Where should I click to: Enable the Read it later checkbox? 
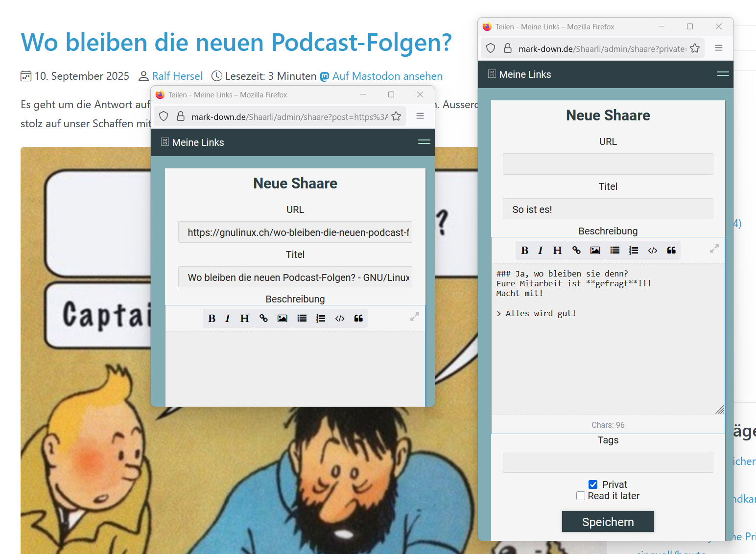(x=581, y=496)
